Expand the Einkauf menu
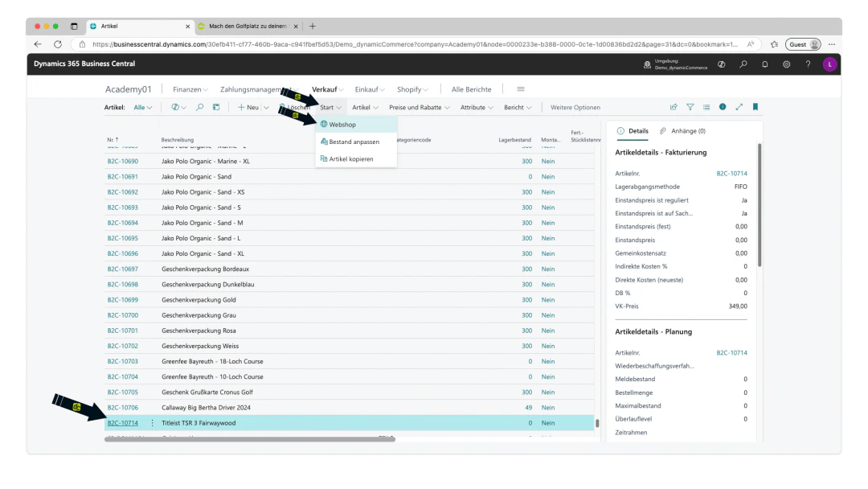The height and width of the screenshot is (489, 868). [369, 89]
